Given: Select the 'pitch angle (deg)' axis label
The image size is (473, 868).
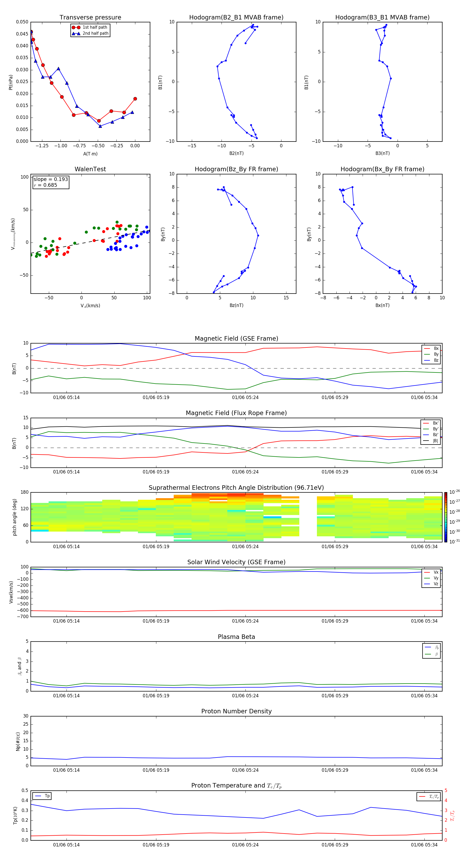Looking at the screenshot, I should pyautogui.click(x=14, y=517).
